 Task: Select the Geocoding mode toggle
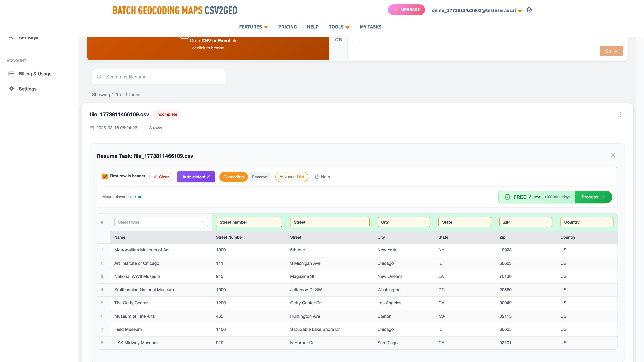[x=233, y=177]
